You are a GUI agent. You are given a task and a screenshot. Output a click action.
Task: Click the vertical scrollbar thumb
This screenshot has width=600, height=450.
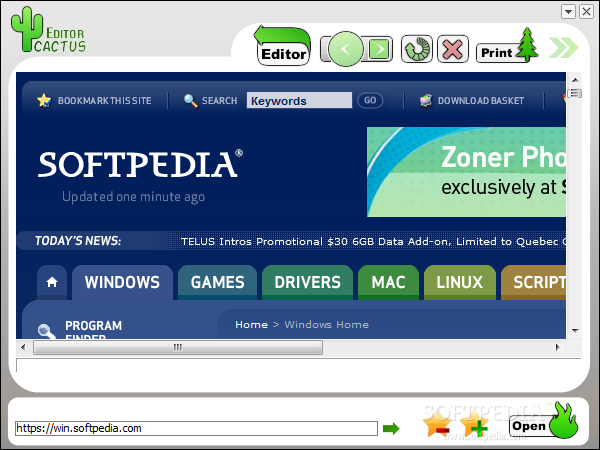(x=575, y=93)
